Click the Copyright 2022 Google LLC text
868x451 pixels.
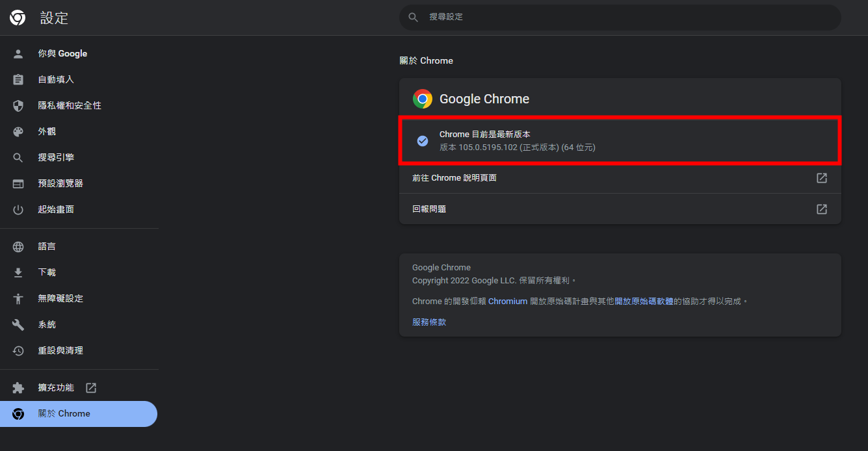coord(494,281)
